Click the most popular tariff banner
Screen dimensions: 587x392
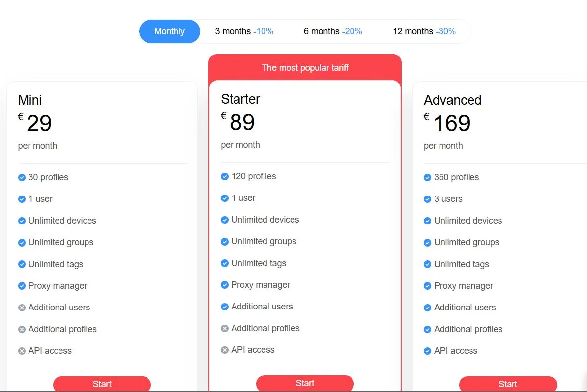coord(305,68)
